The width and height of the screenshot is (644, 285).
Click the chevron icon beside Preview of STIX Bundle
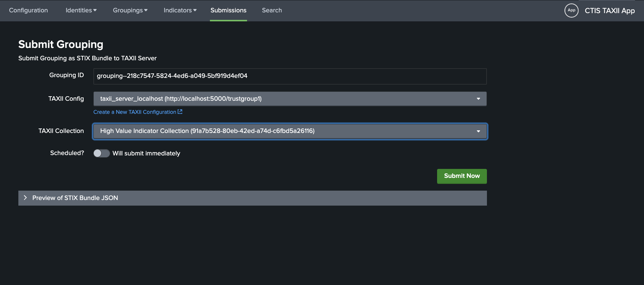(25, 198)
